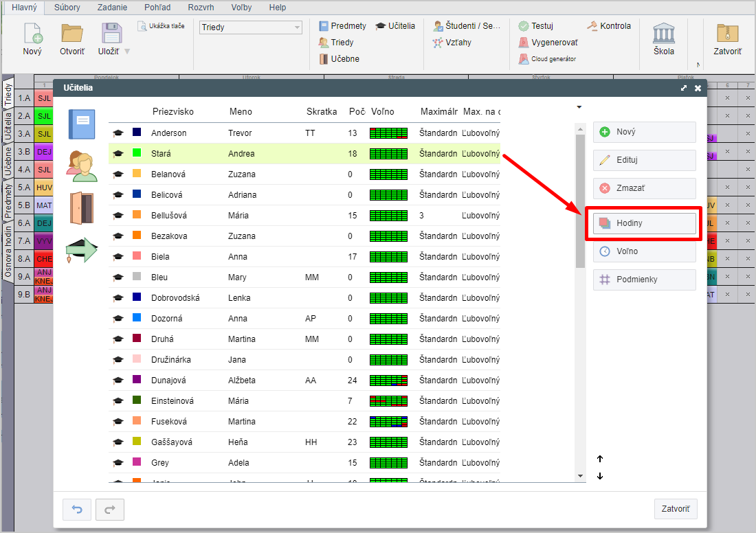Select the Učitelia vertical side tab
The height and width of the screenshot is (533, 756).
tap(8, 126)
